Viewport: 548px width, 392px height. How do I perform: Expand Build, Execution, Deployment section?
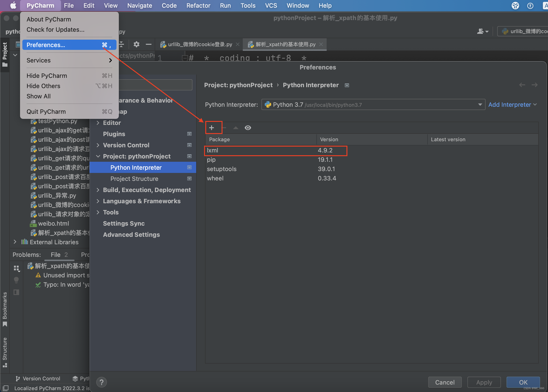pos(98,190)
